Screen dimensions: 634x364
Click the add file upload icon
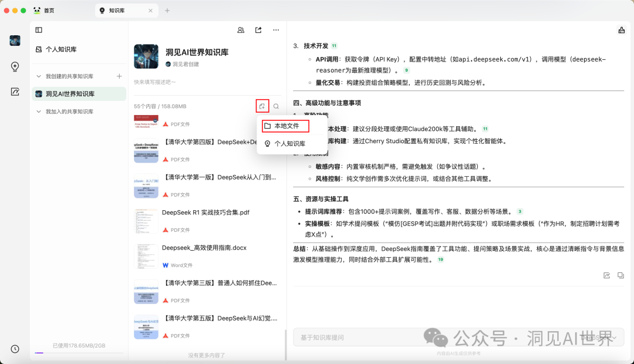[262, 106]
